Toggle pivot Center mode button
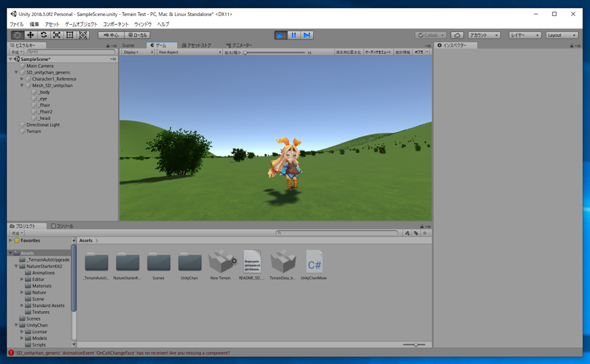This screenshot has height=364, width=590. click(x=111, y=35)
